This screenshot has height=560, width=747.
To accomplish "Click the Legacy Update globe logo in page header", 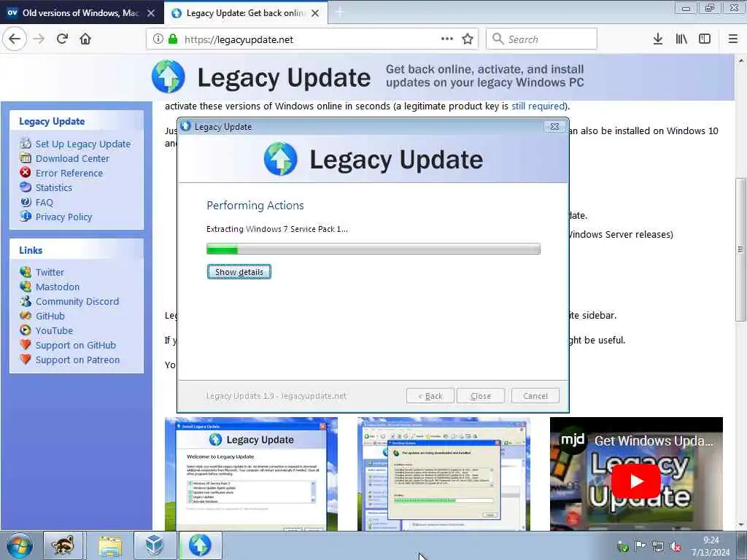I will (169, 77).
